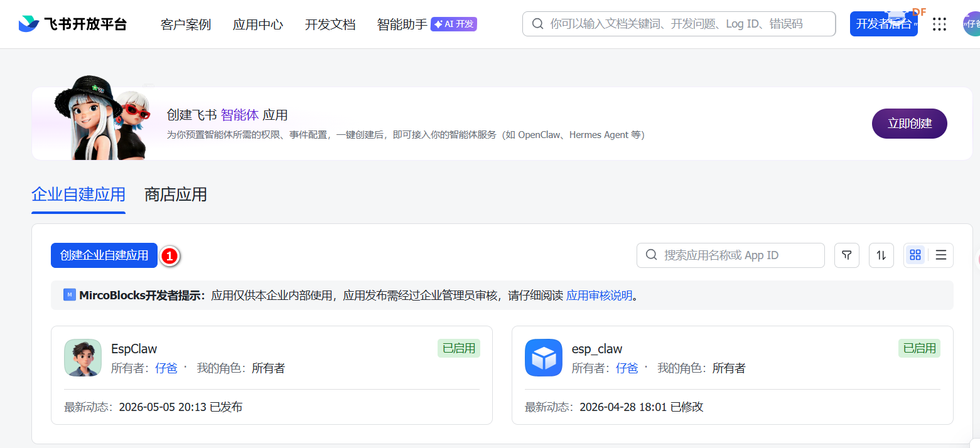Open 客户案例 in the top navigation
This screenshot has width=980, height=448.
pos(186,24)
